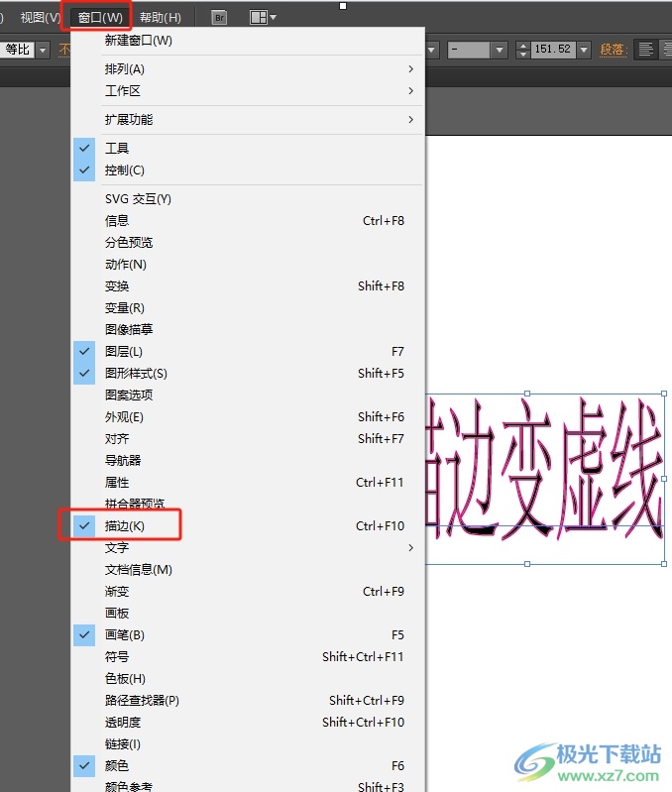Select 文档信息(M) menu item
This screenshot has height=792, width=672.
tap(248, 570)
